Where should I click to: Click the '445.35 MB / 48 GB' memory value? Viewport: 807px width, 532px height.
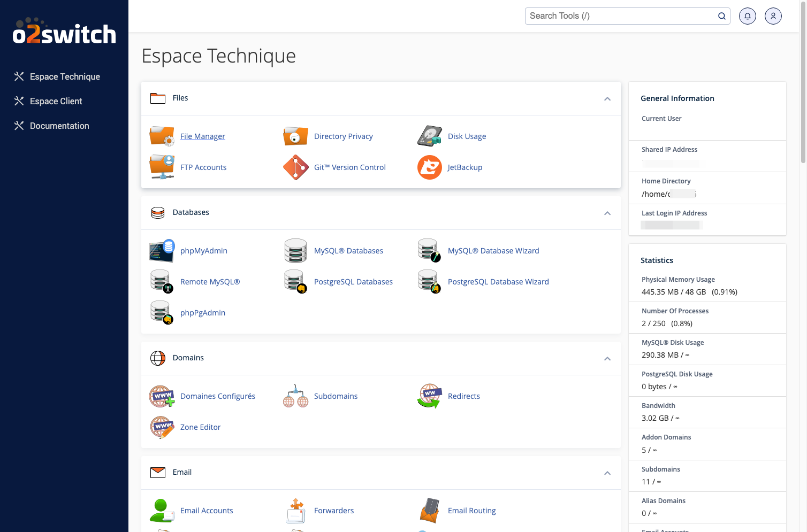point(674,292)
